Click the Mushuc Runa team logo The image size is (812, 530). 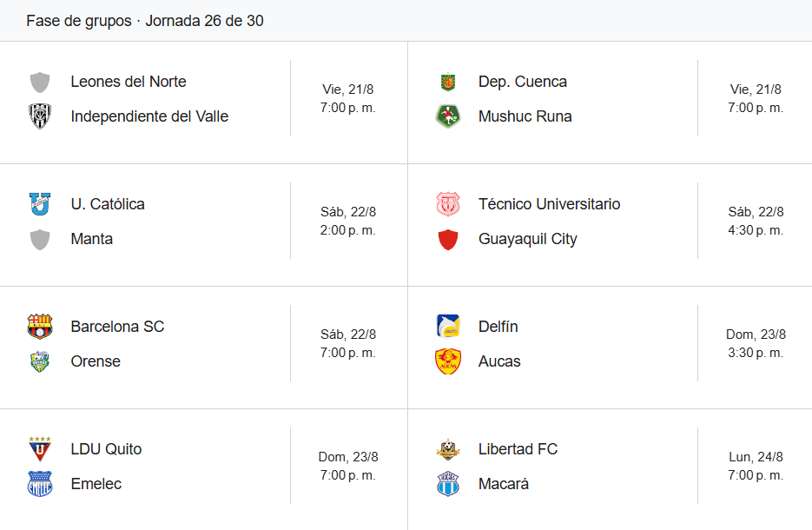448,116
